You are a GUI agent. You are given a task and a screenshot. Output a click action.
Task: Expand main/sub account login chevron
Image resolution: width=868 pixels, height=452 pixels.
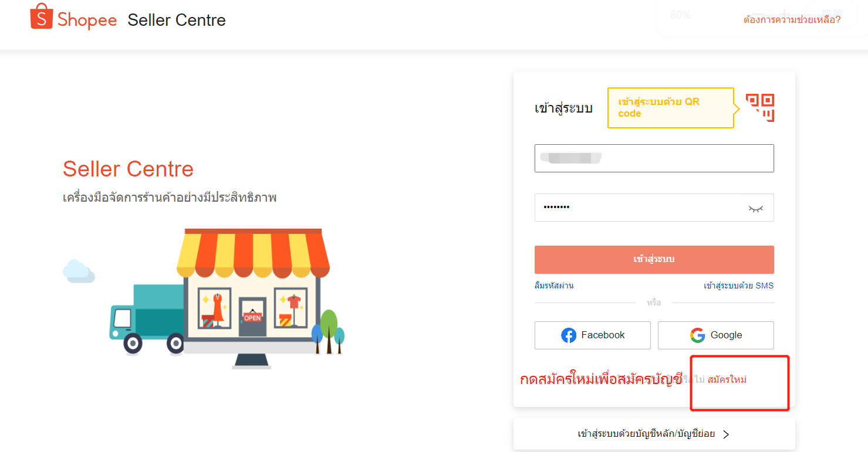point(726,434)
